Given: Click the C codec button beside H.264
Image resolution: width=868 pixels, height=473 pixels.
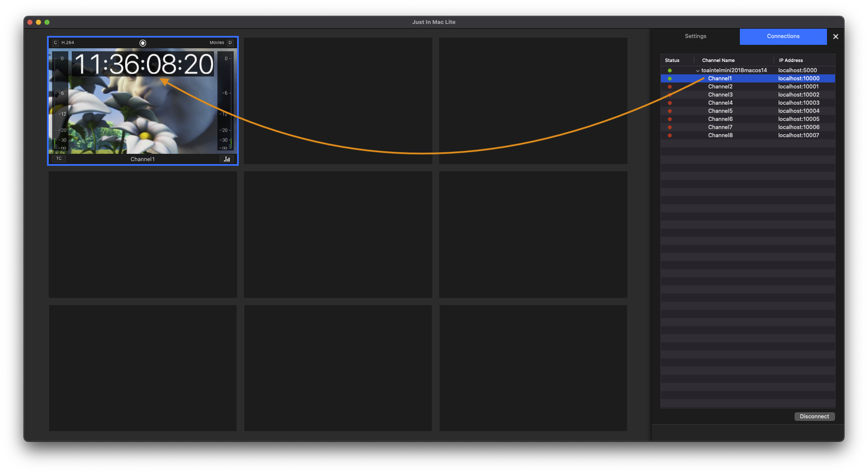Looking at the screenshot, I should (56, 43).
